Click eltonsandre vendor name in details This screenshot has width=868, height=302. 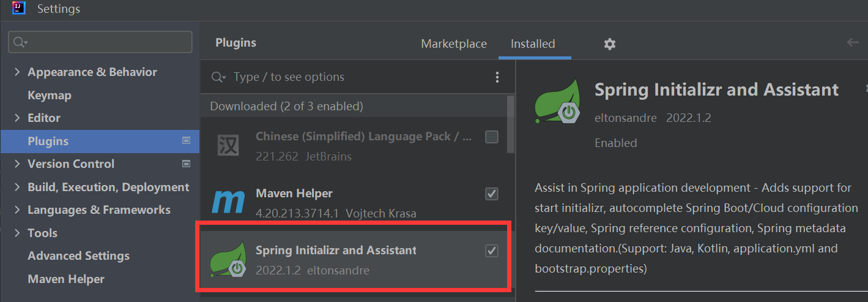coord(626,118)
